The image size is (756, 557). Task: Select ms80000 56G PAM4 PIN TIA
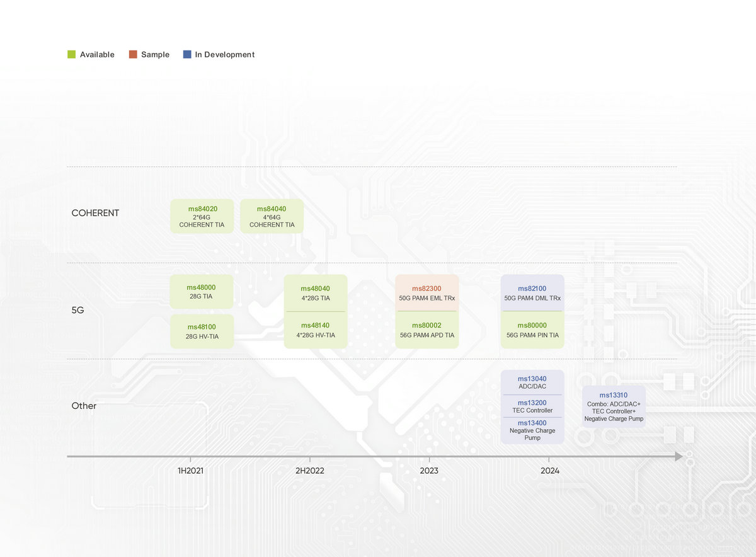point(532,330)
